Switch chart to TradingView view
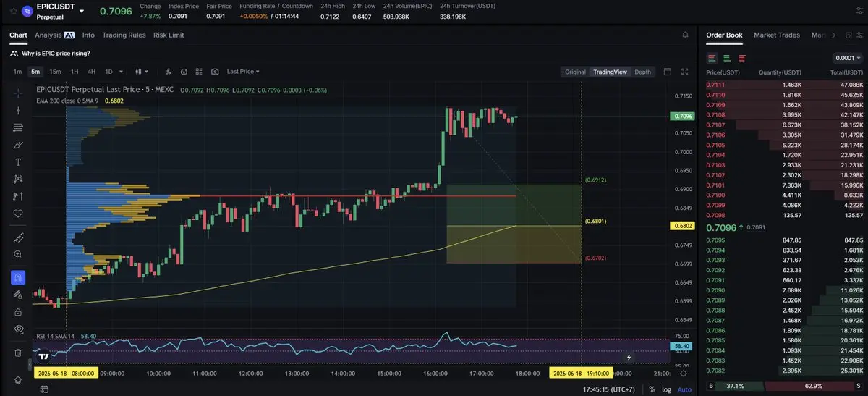The width and height of the screenshot is (868, 396). (610, 72)
